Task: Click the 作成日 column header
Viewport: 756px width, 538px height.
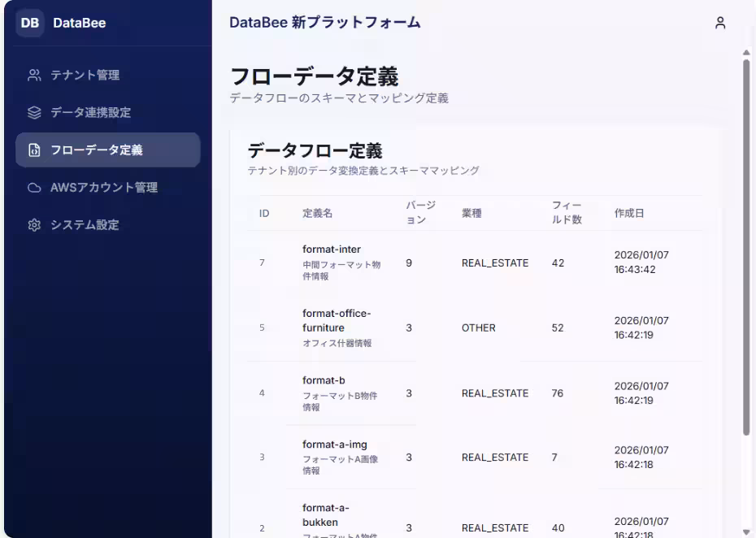Action: pos(629,214)
